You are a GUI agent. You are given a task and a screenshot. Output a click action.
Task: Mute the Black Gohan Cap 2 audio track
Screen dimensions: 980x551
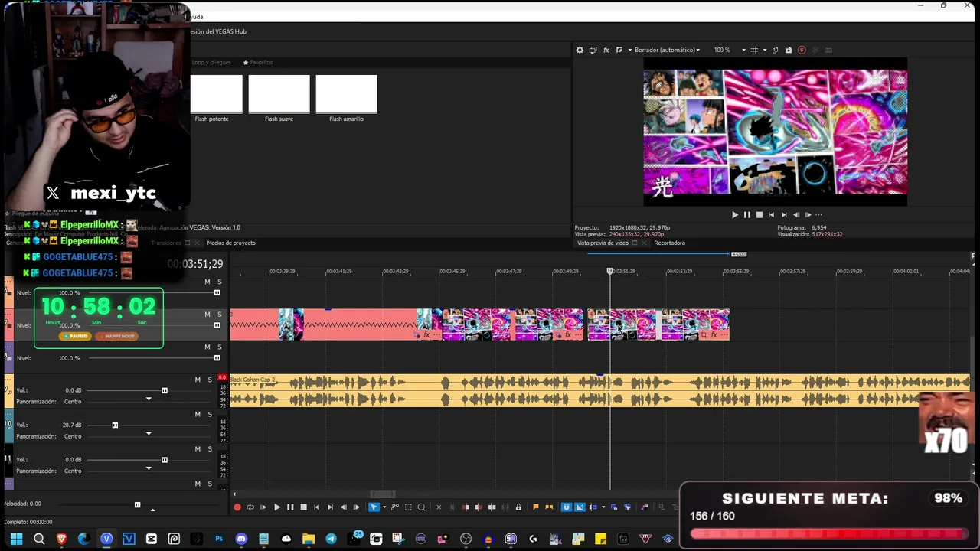[x=198, y=380]
